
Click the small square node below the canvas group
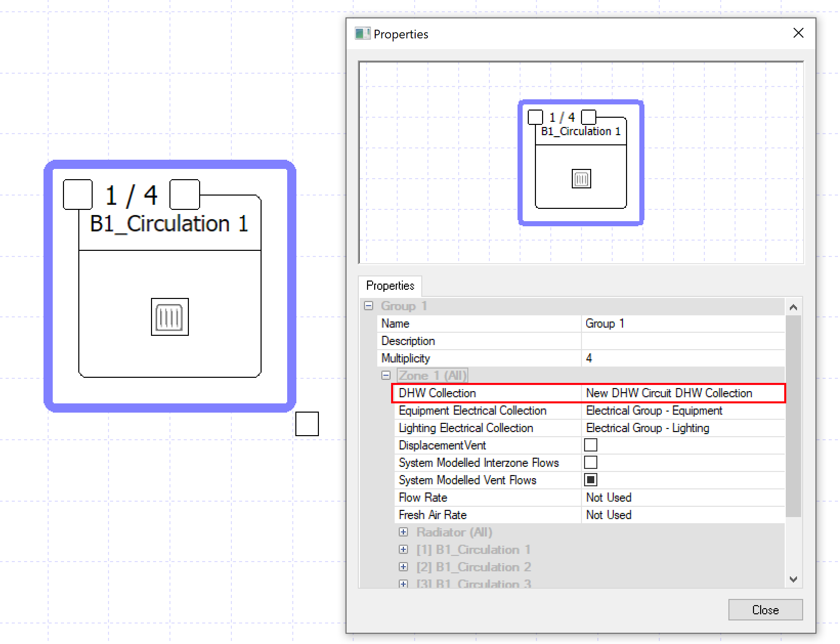coord(307,424)
